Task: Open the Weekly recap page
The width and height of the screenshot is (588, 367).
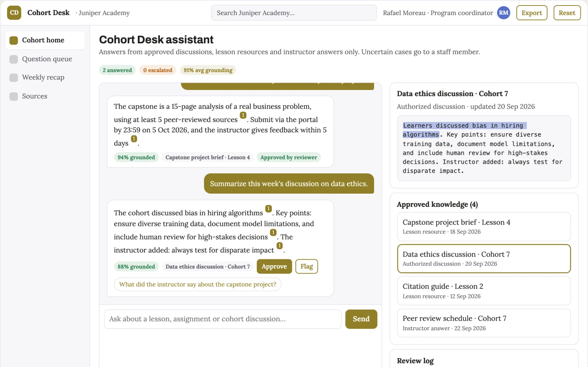Action: [x=45, y=78]
